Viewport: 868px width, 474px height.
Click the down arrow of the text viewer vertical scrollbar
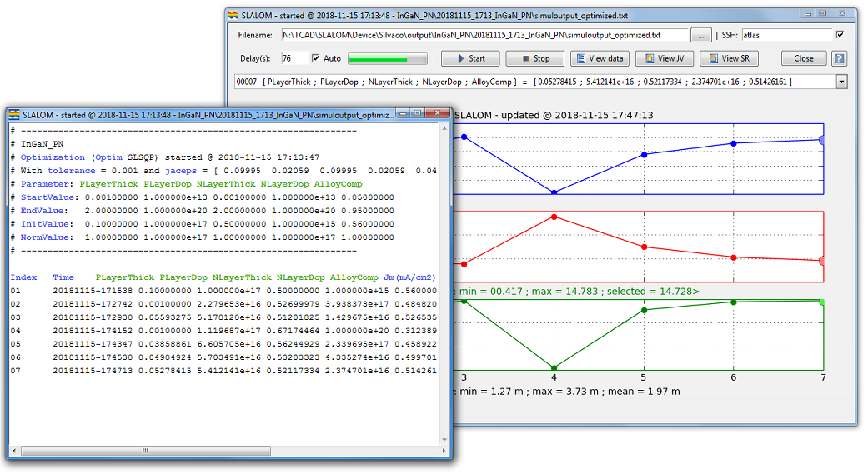[444, 440]
